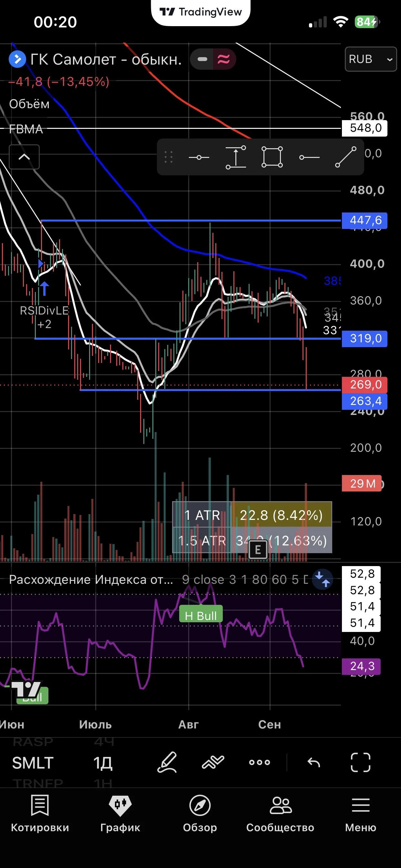Select the horizontal ray tool

point(309,157)
